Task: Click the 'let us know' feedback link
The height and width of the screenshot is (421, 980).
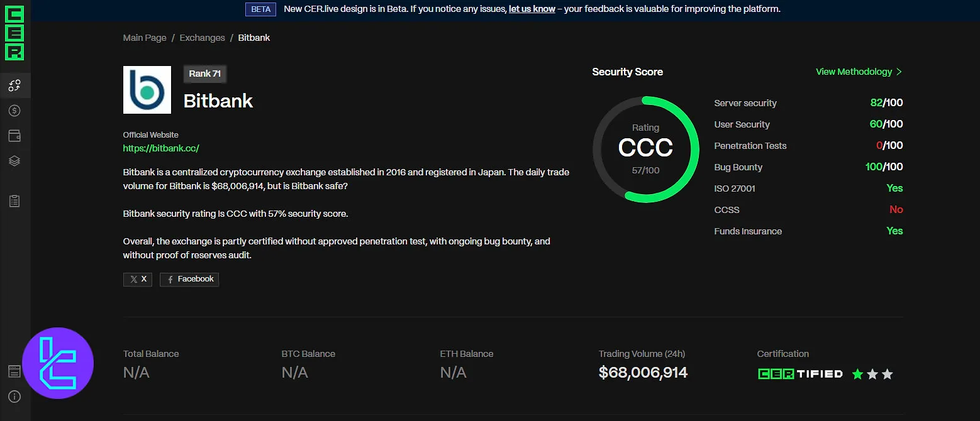Action: pos(532,9)
